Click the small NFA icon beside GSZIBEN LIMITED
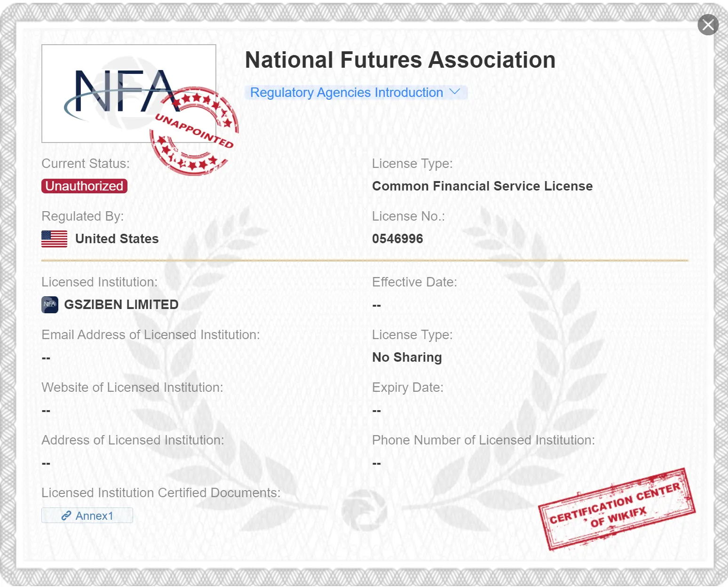Screen dimensions: 728x587 pyautogui.click(x=50, y=305)
